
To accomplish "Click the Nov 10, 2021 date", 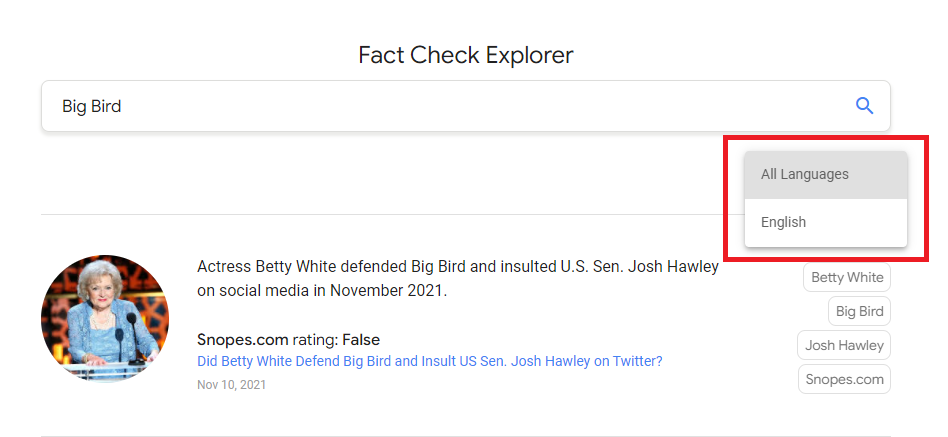I will pyautogui.click(x=231, y=384).
